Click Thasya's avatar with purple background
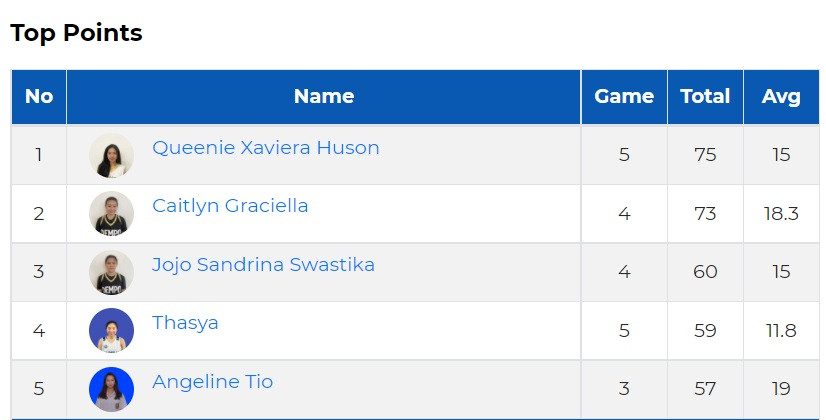Screen dimensions: 826x420 tap(111, 330)
